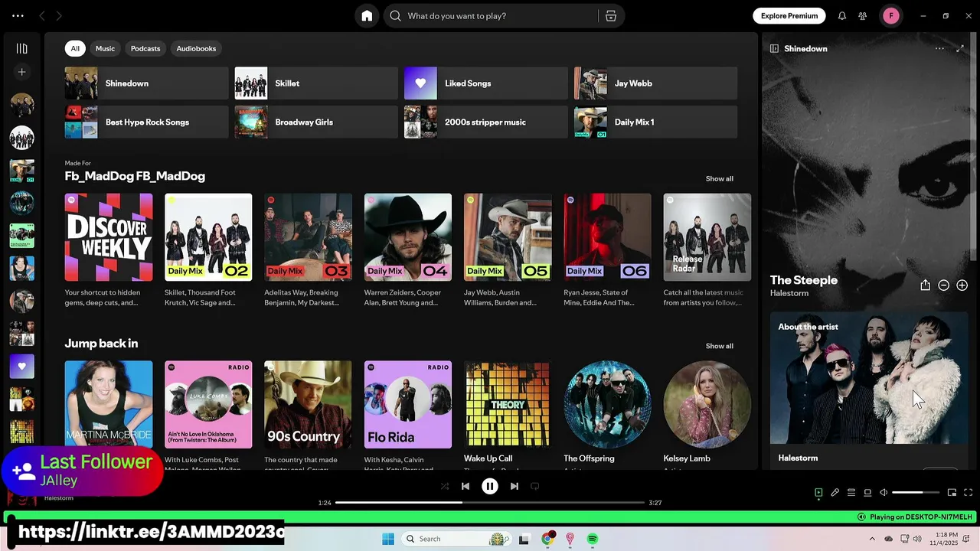The image size is (980, 551).
Task: Seek within the song progress bar
Action: pyautogui.click(x=490, y=503)
